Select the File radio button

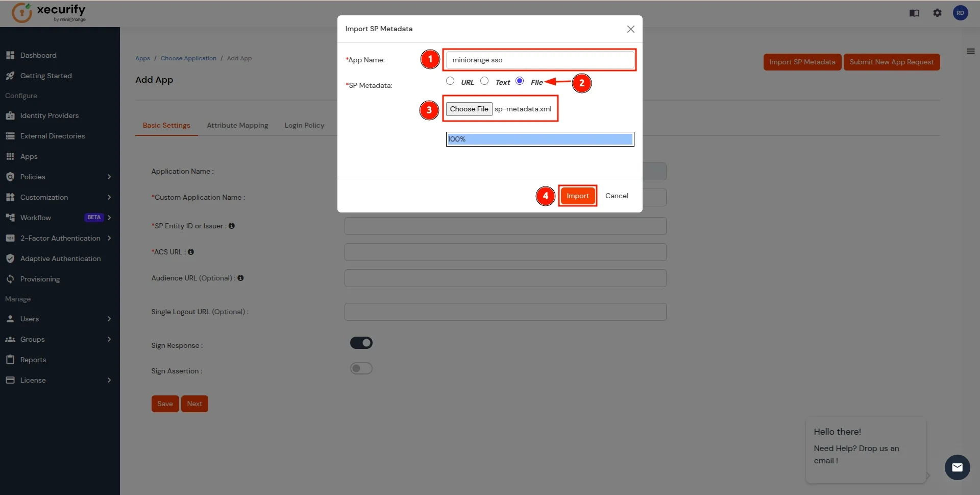(x=520, y=81)
